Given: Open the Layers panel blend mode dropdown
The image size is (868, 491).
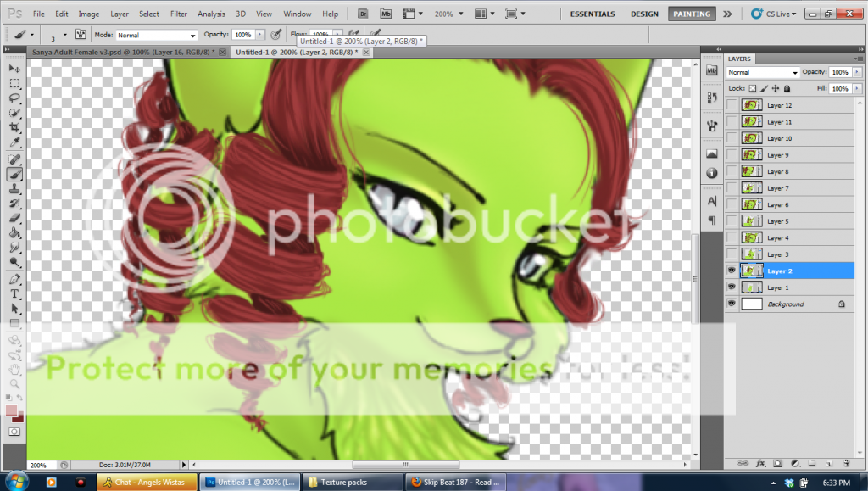Looking at the screenshot, I should coord(763,73).
